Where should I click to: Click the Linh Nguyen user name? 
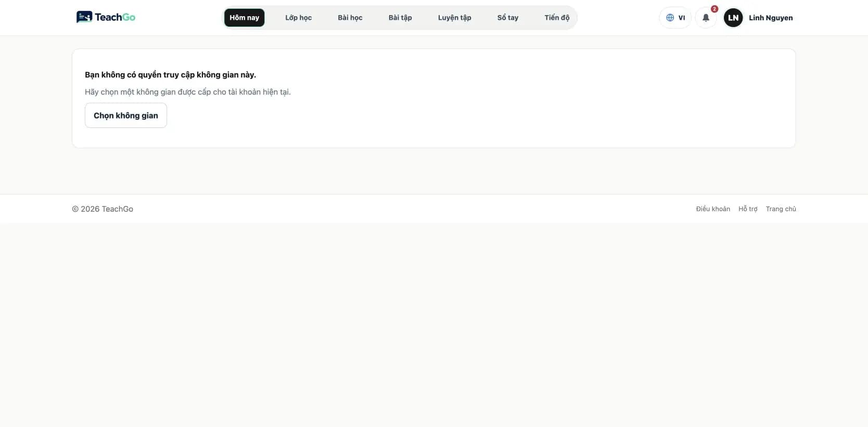point(771,18)
